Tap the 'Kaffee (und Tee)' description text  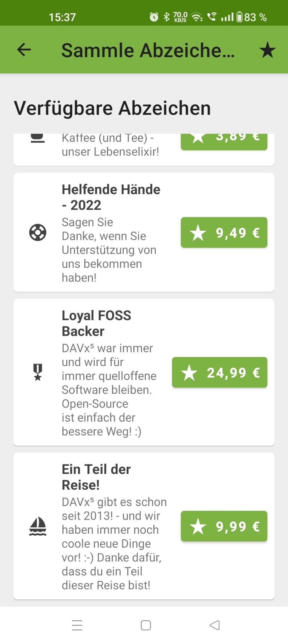[x=110, y=145]
